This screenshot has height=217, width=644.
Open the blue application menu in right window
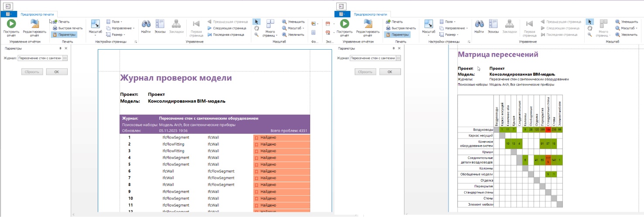(x=340, y=14)
